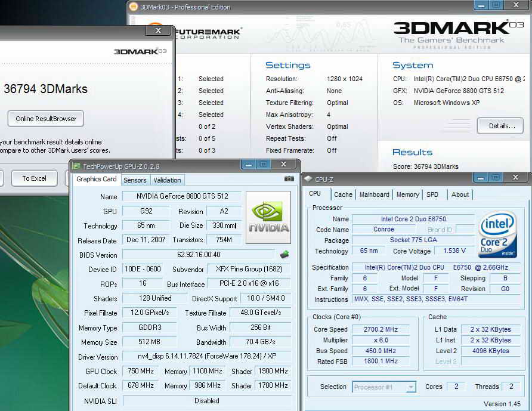Open the Memory tab in CPU-Z
Image resolution: width=532 pixels, height=411 pixels.
click(x=407, y=195)
